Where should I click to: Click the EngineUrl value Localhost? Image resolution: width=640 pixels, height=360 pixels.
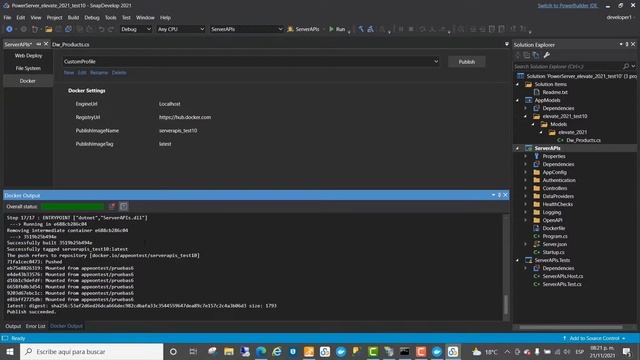point(169,104)
